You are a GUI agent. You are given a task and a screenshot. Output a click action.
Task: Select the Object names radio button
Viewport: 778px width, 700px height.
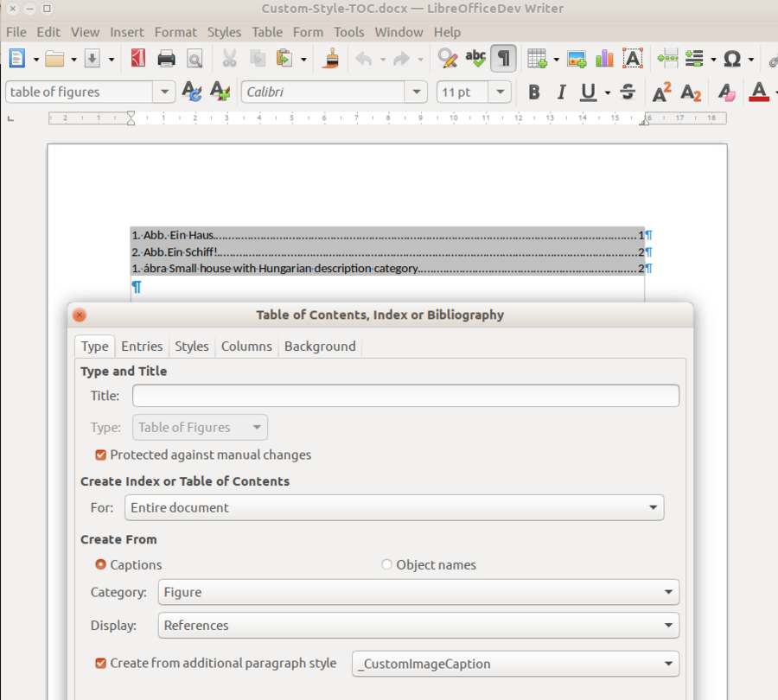(x=386, y=565)
